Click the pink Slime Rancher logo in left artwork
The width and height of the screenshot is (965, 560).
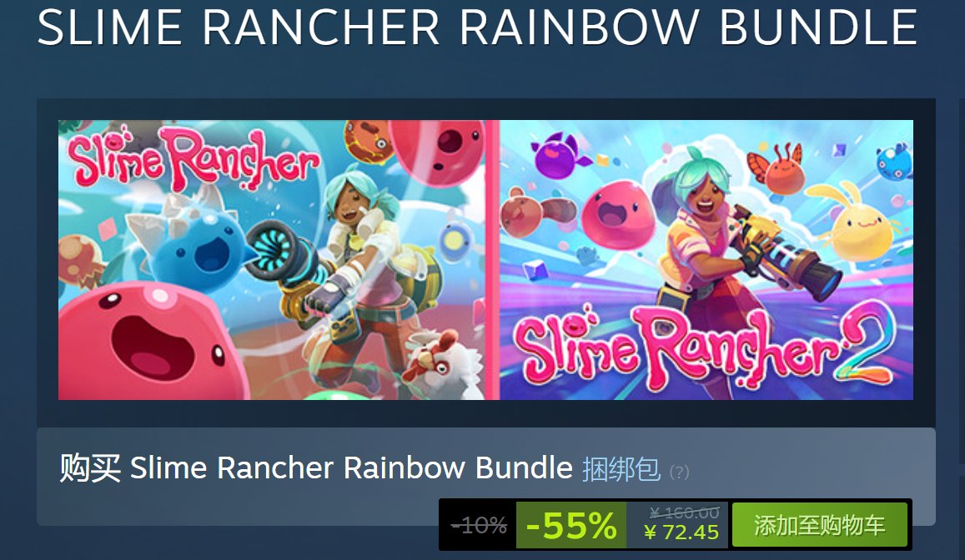tap(194, 157)
